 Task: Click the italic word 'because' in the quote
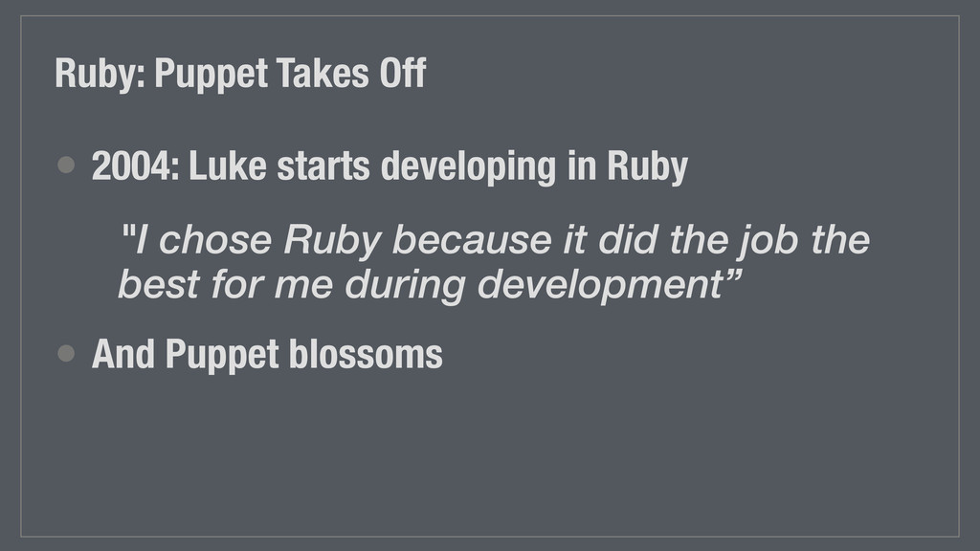click(x=472, y=240)
